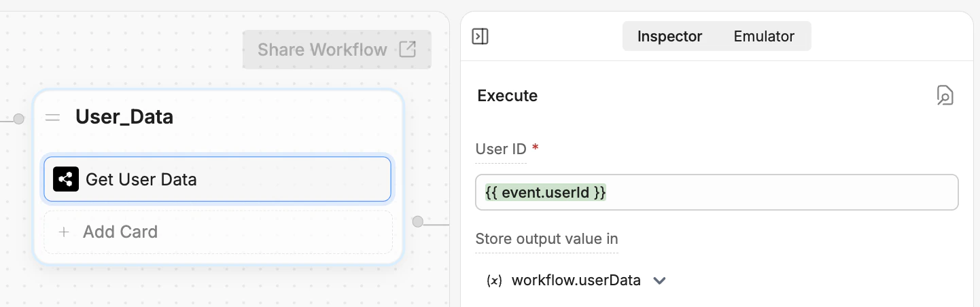
Task: Click the Store output value in label
Action: pyautogui.click(x=546, y=238)
